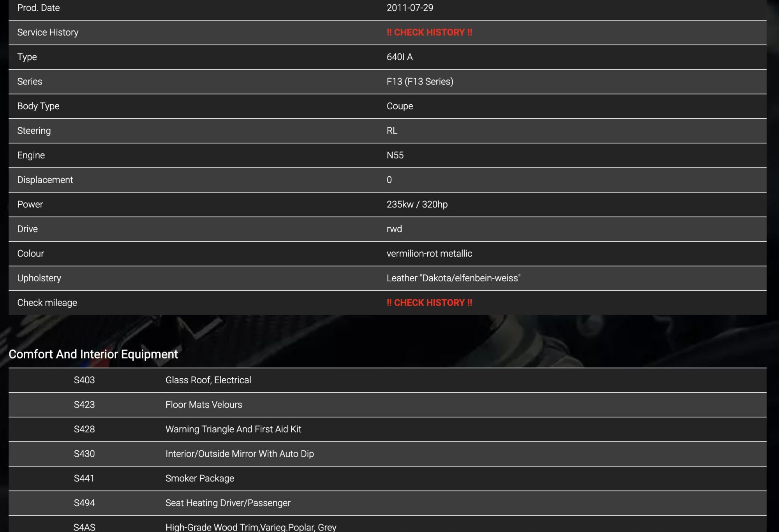Click the S423 Floor Mats Velours row
Image resolution: width=779 pixels, height=532 pixels.
coord(203,405)
